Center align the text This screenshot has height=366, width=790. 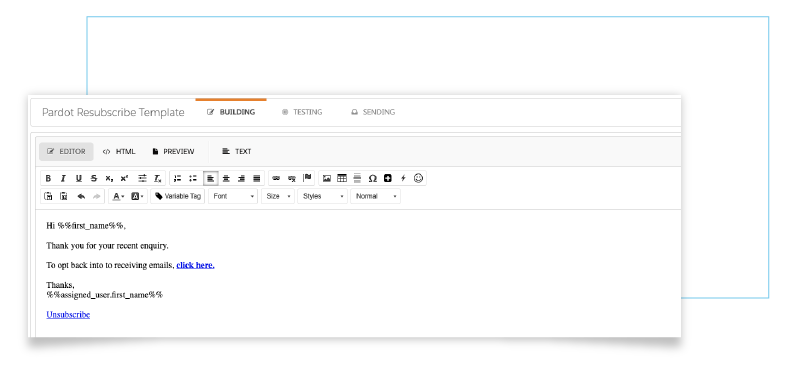(x=226, y=178)
